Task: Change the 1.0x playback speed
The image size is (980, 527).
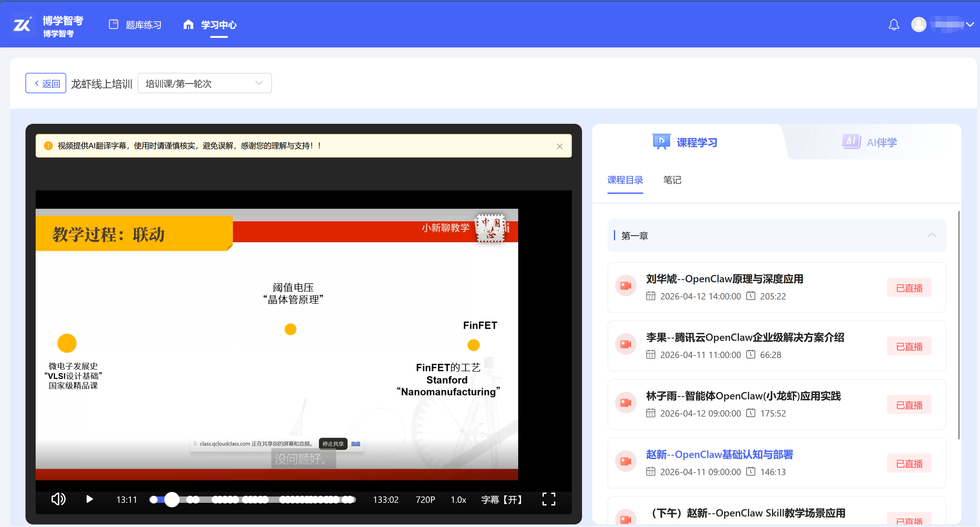Action: 458,499
